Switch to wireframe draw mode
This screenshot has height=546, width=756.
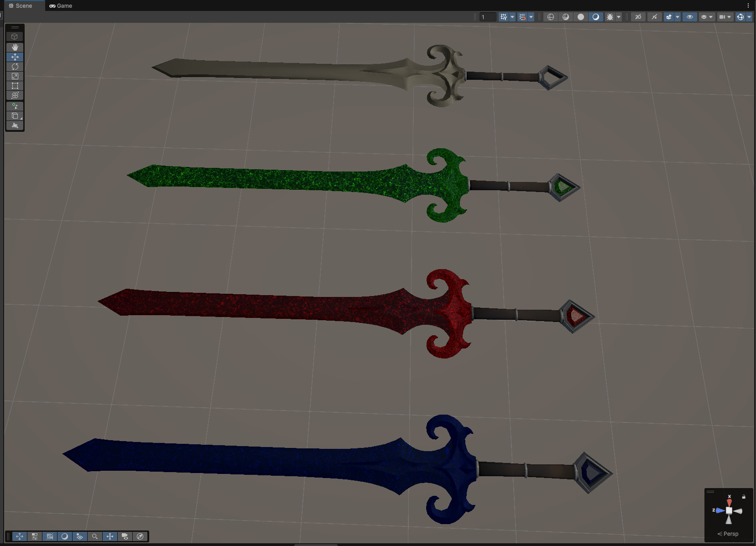551,17
